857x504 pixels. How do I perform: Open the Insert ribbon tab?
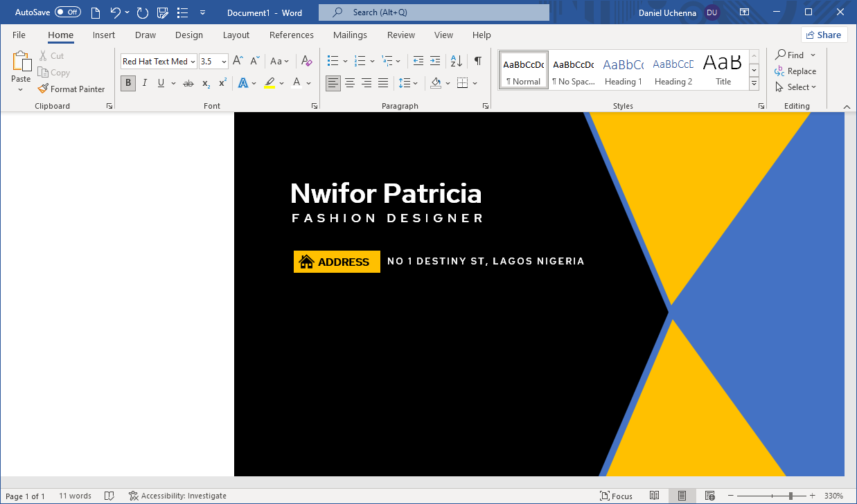pyautogui.click(x=104, y=35)
